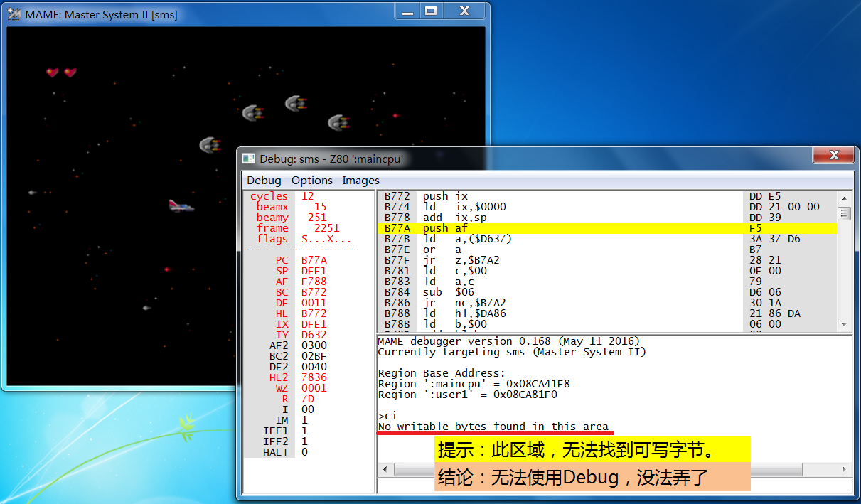Click the debugger command input field
This screenshot has width=861, height=504.
614,486
